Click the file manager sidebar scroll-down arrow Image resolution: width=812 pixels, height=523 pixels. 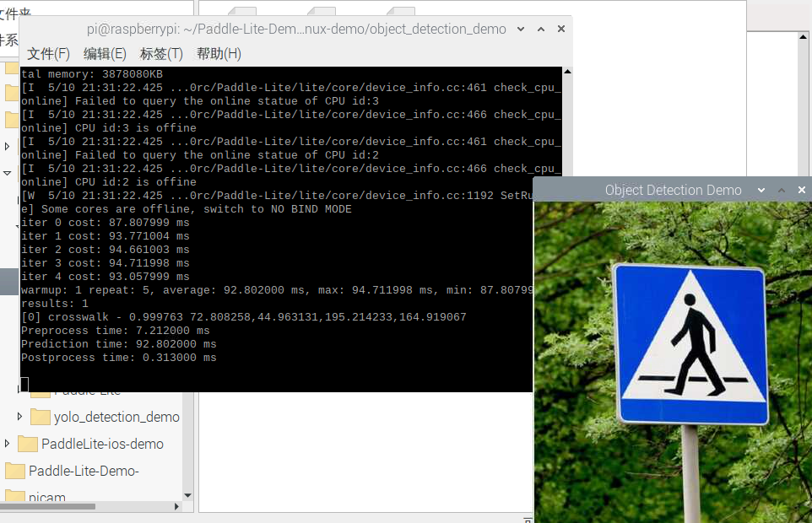[188, 495]
